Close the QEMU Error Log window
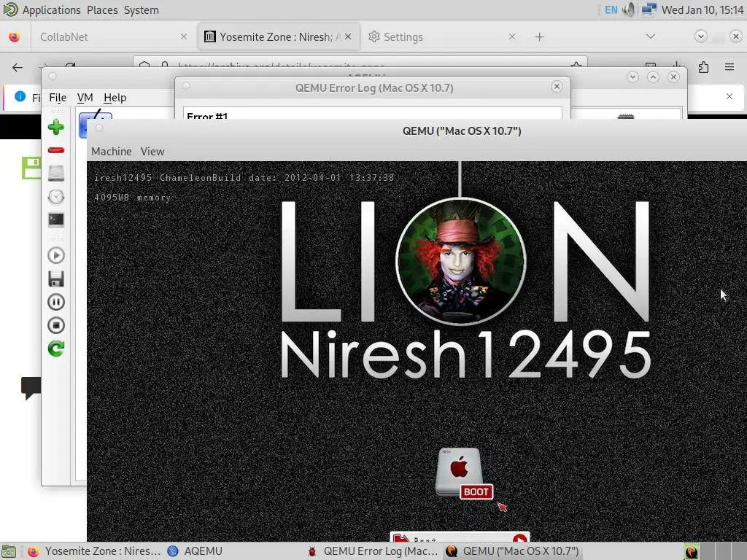Screen dimensions: 747x560 (557, 86)
